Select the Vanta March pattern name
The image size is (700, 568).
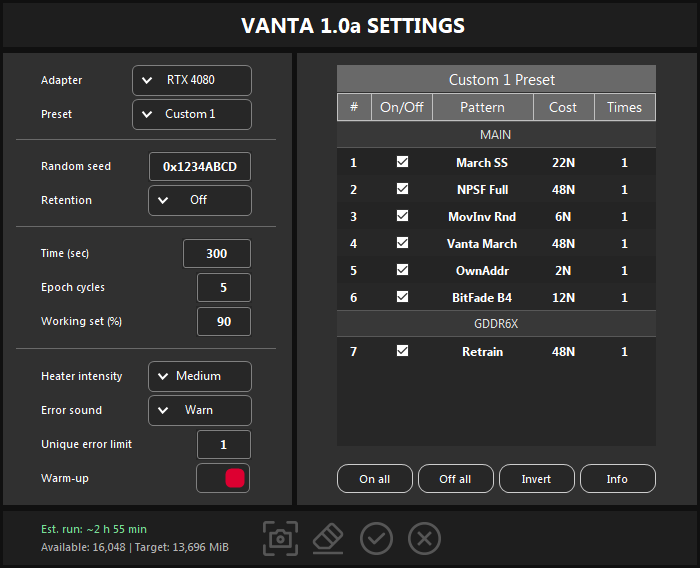tap(482, 244)
